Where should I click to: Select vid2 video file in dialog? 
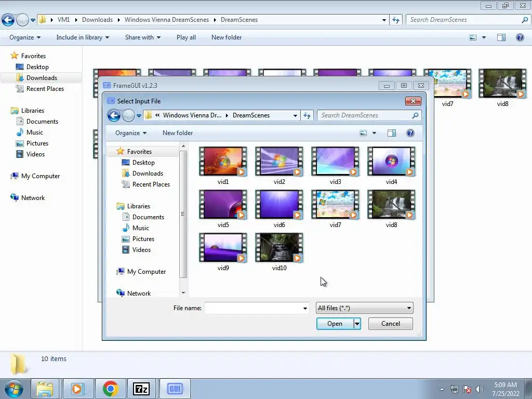279,162
